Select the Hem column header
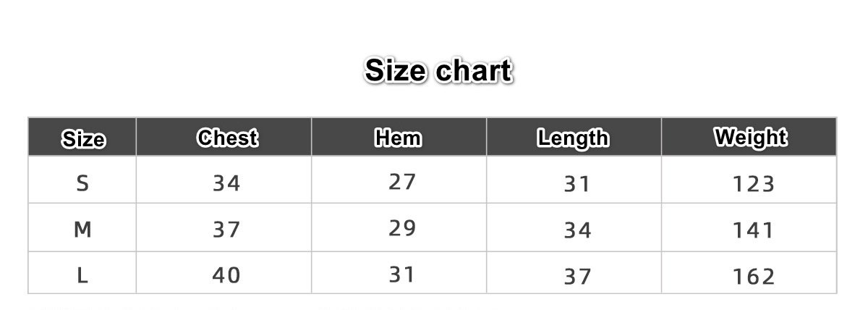This screenshot has width=868, height=310. tap(398, 138)
